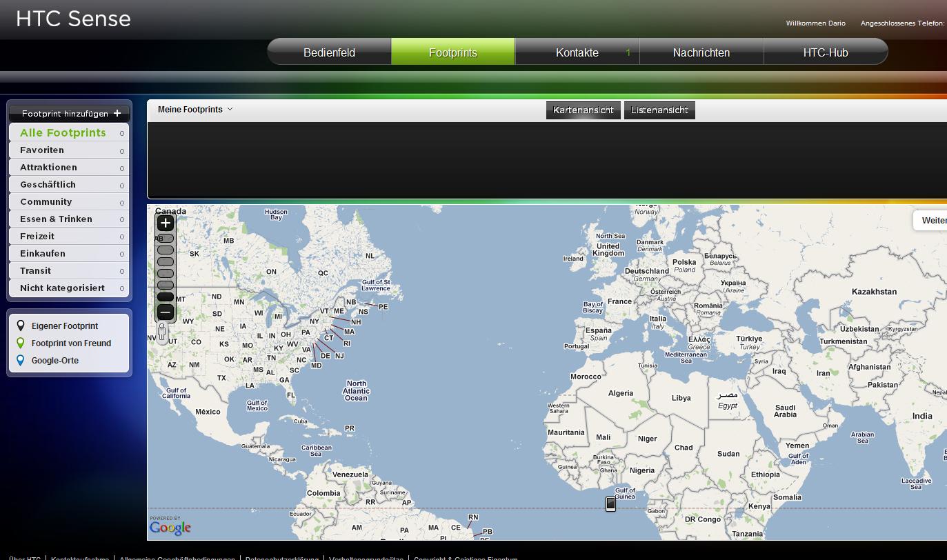Click the HTC Sense logo

73,19
